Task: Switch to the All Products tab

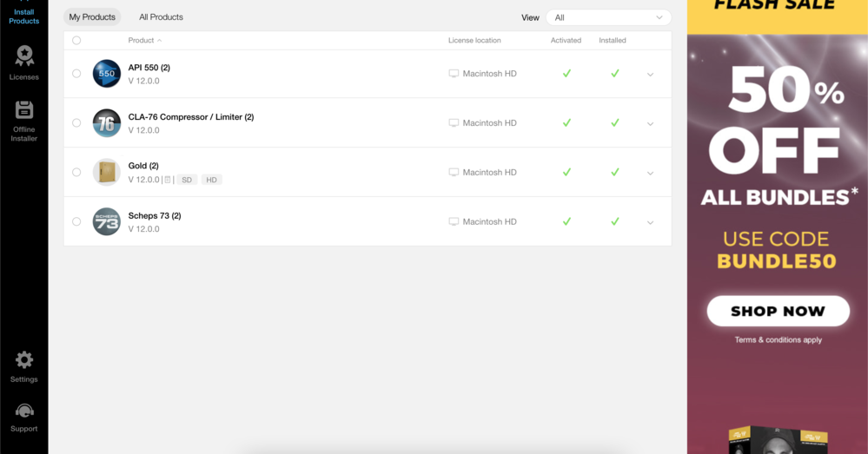Action: click(x=161, y=17)
